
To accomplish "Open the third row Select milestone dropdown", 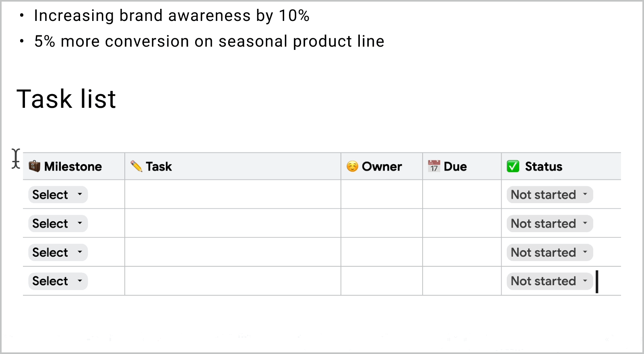I will click(x=58, y=253).
